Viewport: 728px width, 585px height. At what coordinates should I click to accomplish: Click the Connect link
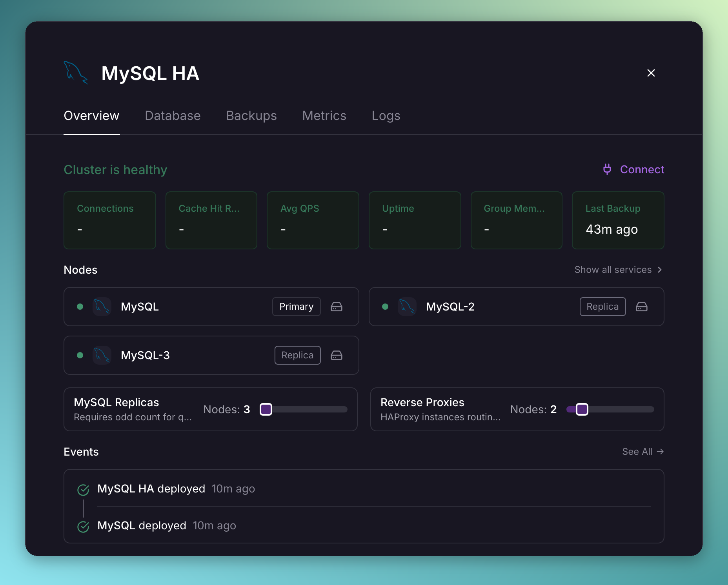[642, 169]
